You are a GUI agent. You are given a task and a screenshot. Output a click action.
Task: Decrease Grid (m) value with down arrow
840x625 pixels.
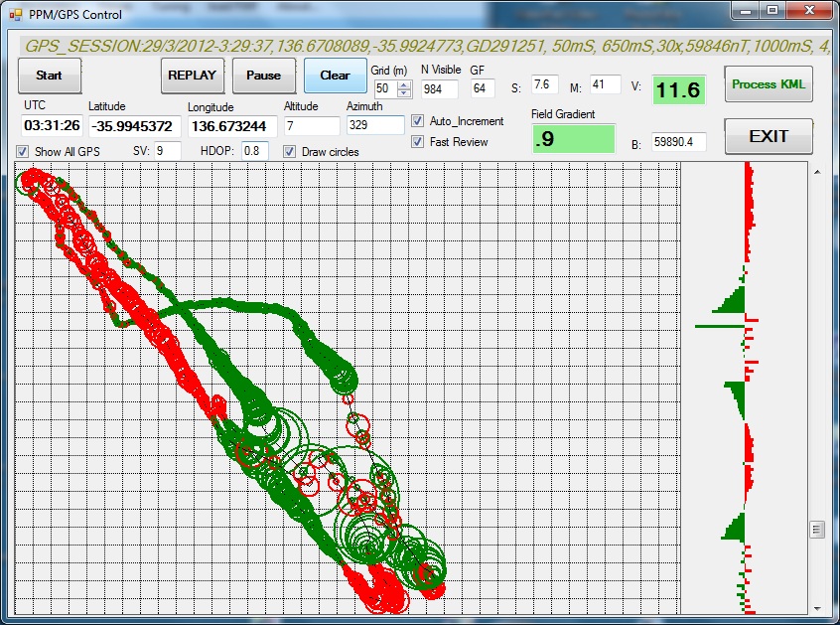(x=404, y=93)
